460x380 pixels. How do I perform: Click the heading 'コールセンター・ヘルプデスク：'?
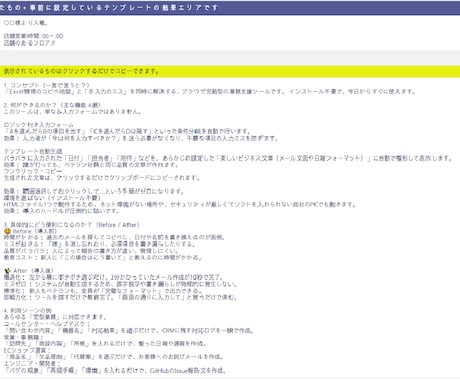pos(47,324)
